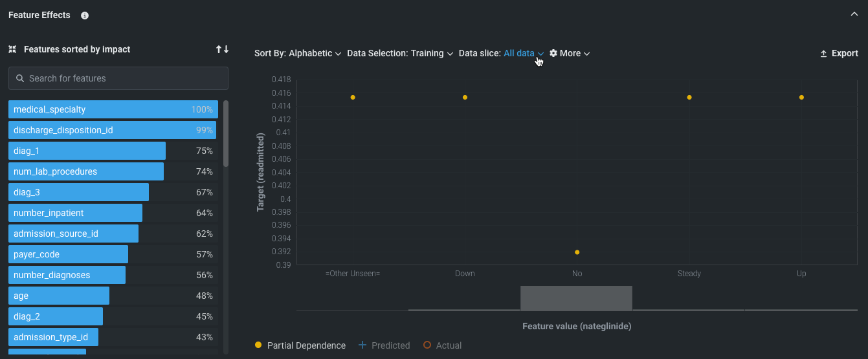Open the Data Selection Training dropdown
Image resolution: width=868 pixels, height=359 pixels.
click(399, 54)
